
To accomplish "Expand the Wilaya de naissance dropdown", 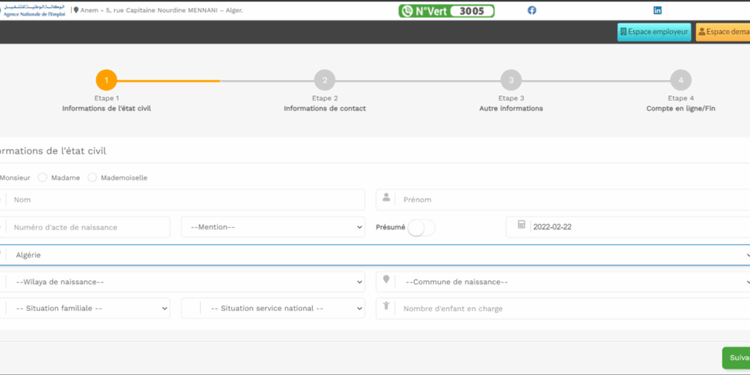I will pos(182,282).
